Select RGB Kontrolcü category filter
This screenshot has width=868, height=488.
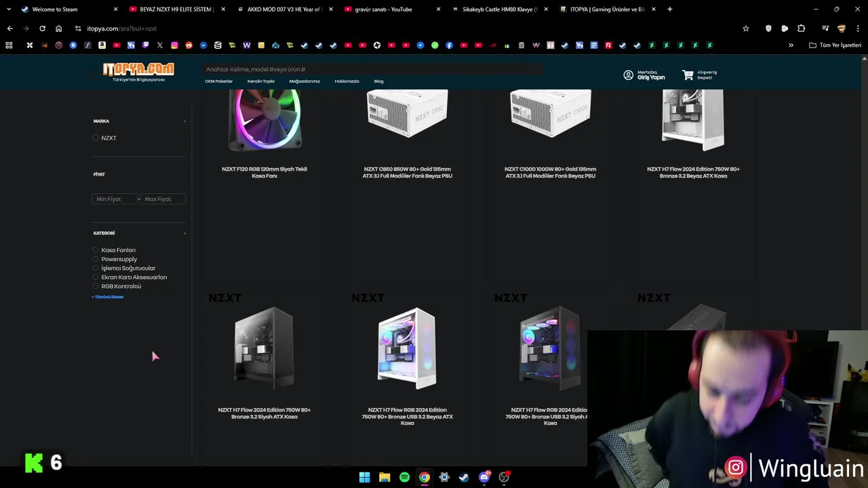(96, 286)
